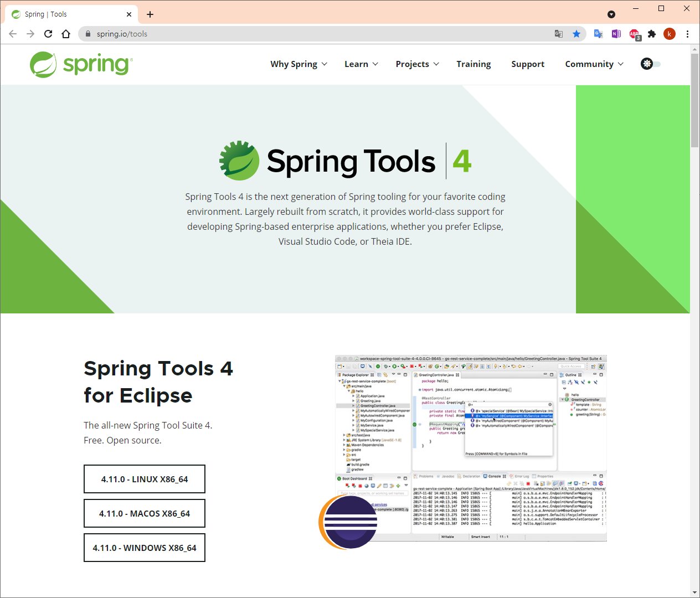
Task: Open the Google Translate extension icon
Action: tap(598, 34)
